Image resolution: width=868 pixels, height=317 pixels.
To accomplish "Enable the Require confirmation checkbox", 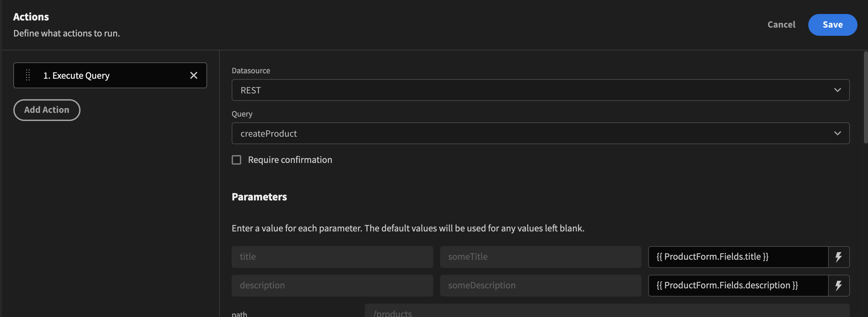I will (x=236, y=160).
